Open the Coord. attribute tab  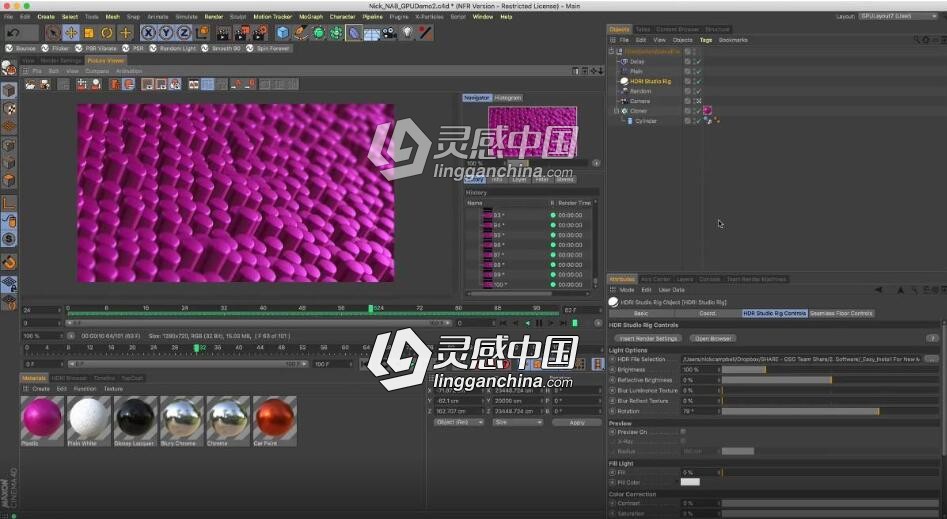[x=708, y=314]
